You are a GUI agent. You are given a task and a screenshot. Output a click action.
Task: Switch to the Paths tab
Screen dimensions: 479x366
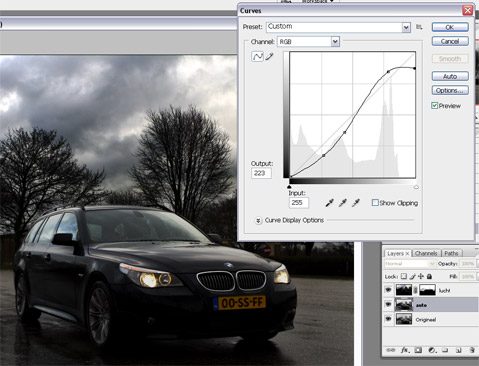[451, 253]
